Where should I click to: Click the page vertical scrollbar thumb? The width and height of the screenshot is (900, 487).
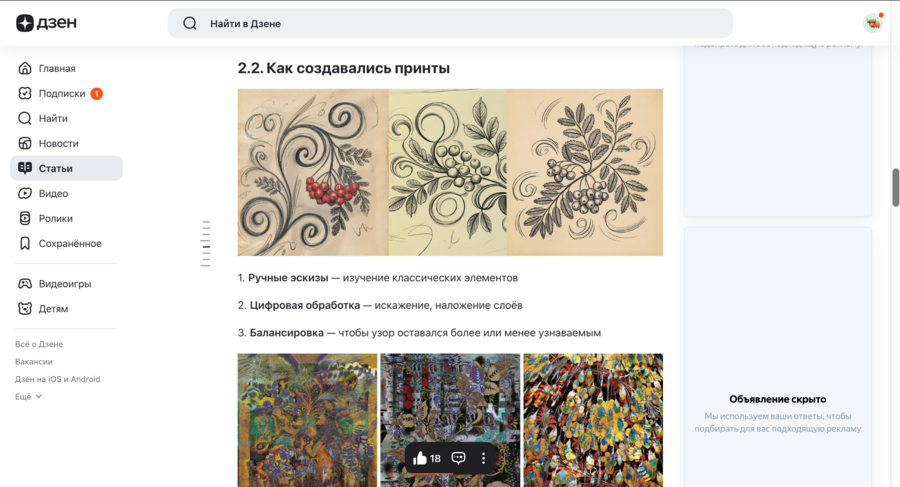click(x=895, y=187)
